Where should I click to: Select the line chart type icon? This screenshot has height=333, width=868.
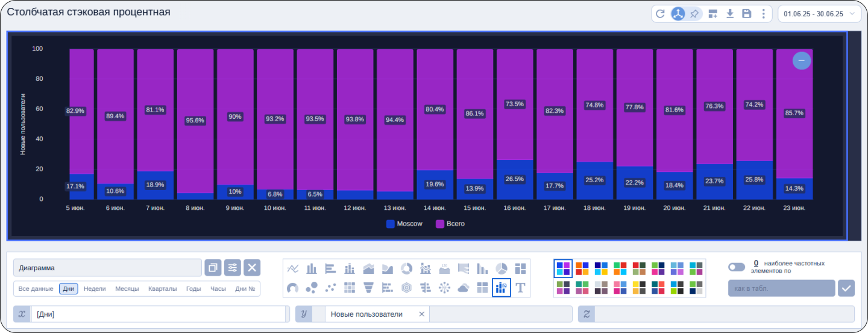(294, 268)
